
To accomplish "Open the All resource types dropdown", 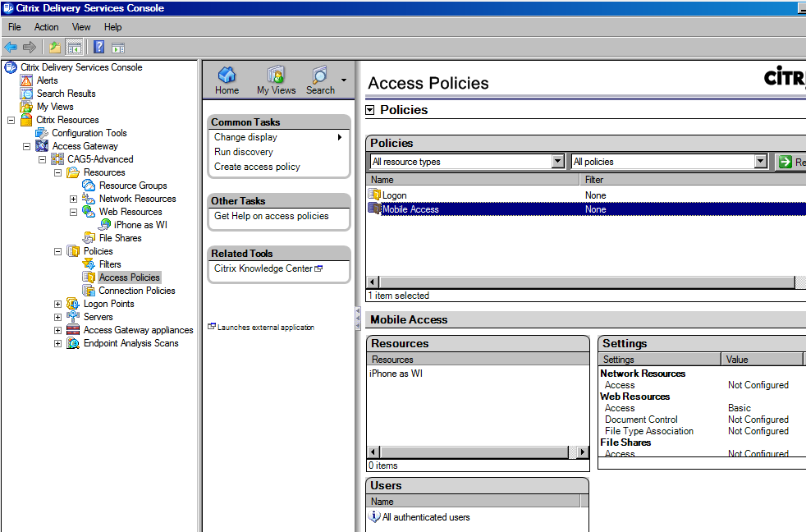I will (x=558, y=162).
